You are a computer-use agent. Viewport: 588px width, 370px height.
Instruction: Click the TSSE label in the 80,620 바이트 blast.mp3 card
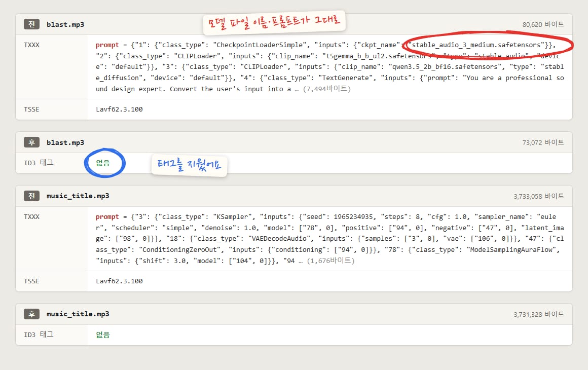31,109
